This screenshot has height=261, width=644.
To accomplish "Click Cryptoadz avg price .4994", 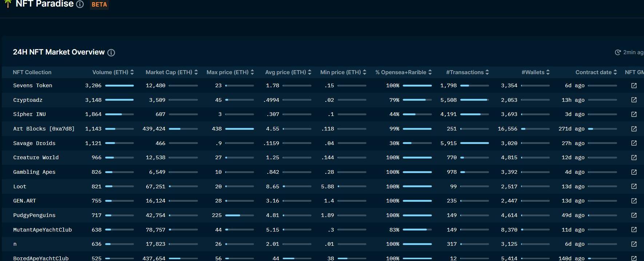I will [271, 100].
